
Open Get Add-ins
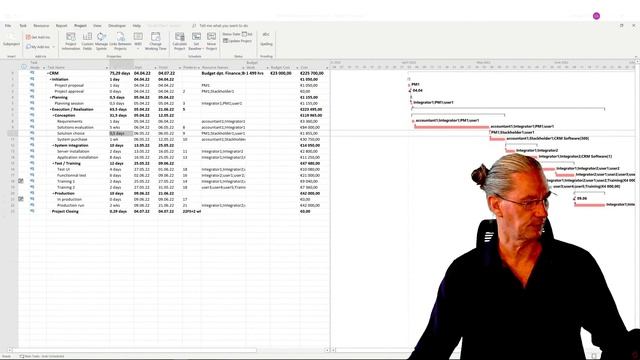38,37
